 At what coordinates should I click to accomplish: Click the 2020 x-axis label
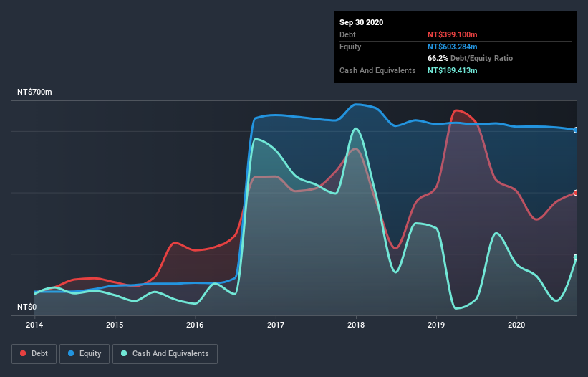click(x=516, y=325)
